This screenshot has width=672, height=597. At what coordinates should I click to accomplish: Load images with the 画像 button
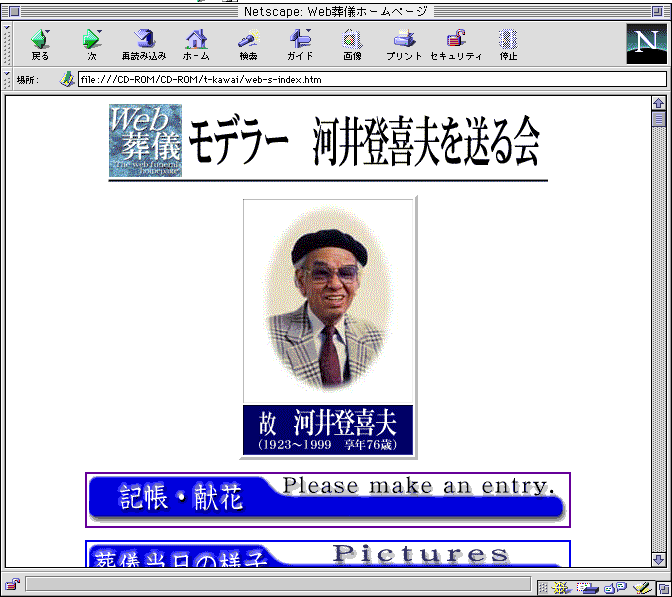(x=352, y=44)
